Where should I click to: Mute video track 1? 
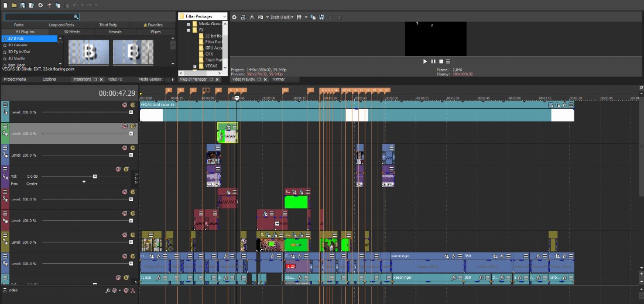pos(125,105)
